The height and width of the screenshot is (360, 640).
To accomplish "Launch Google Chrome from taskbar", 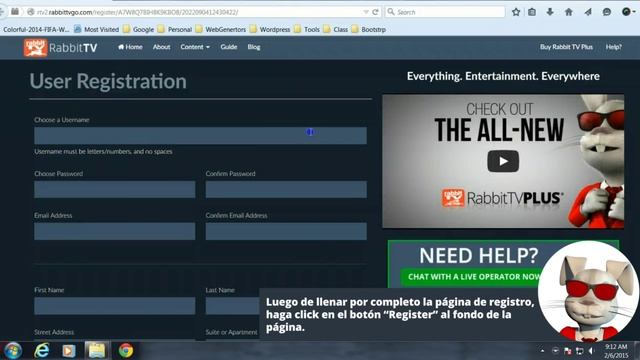I will pyautogui.click(x=126, y=351).
